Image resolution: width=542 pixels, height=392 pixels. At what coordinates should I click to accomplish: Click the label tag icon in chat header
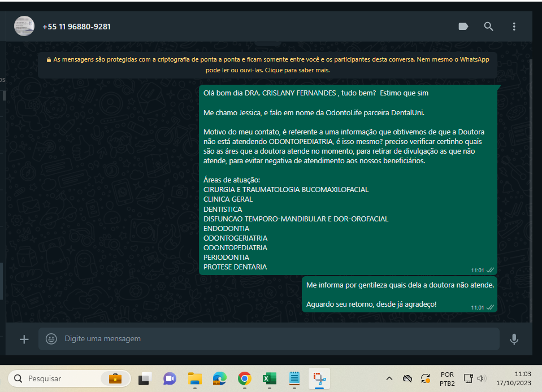click(463, 26)
